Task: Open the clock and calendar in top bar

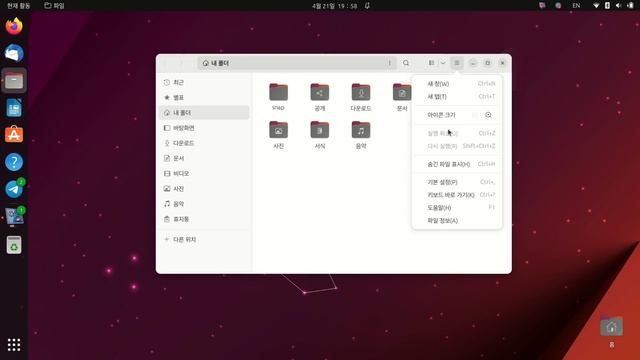Action: click(x=335, y=6)
